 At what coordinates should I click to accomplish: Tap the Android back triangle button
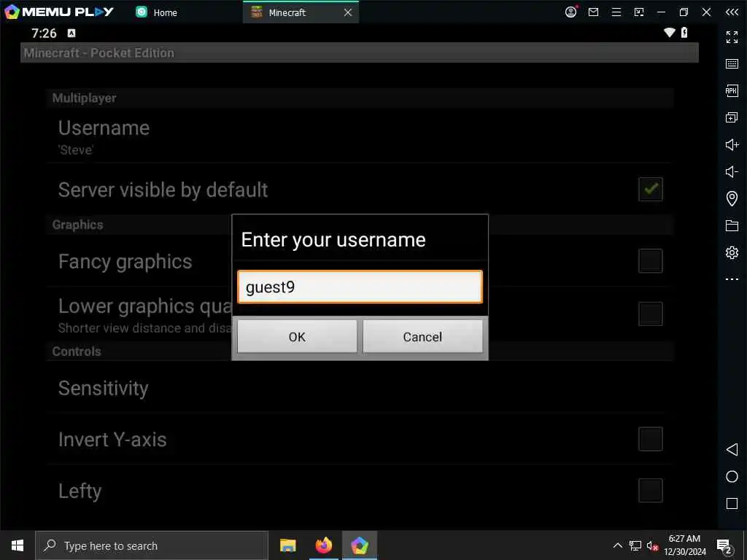tap(732, 449)
